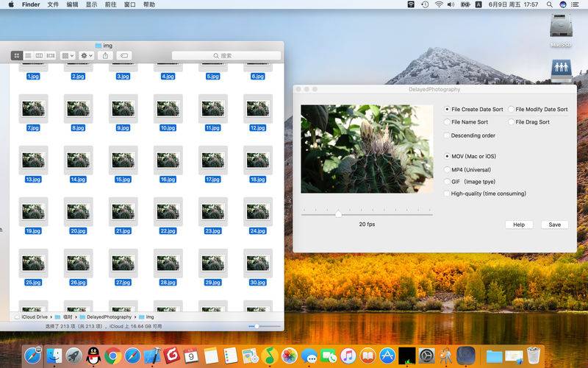
Task: Enable High-quality (time consuming) checkbox
Action: coord(485,194)
